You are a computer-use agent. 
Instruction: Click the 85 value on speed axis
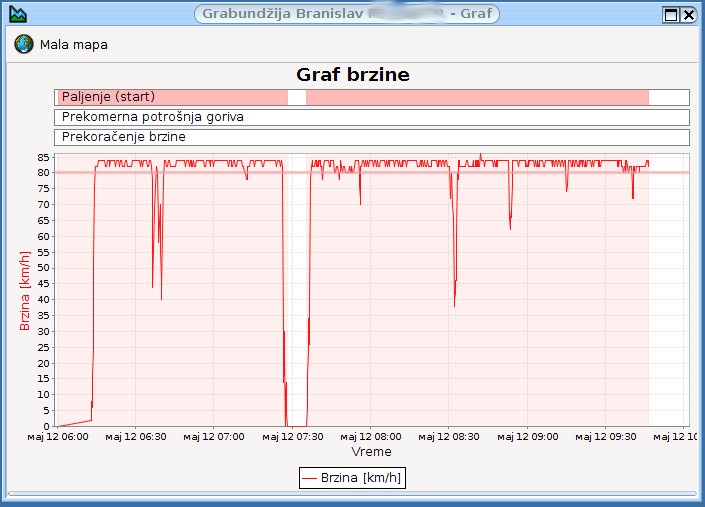(x=43, y=157)
